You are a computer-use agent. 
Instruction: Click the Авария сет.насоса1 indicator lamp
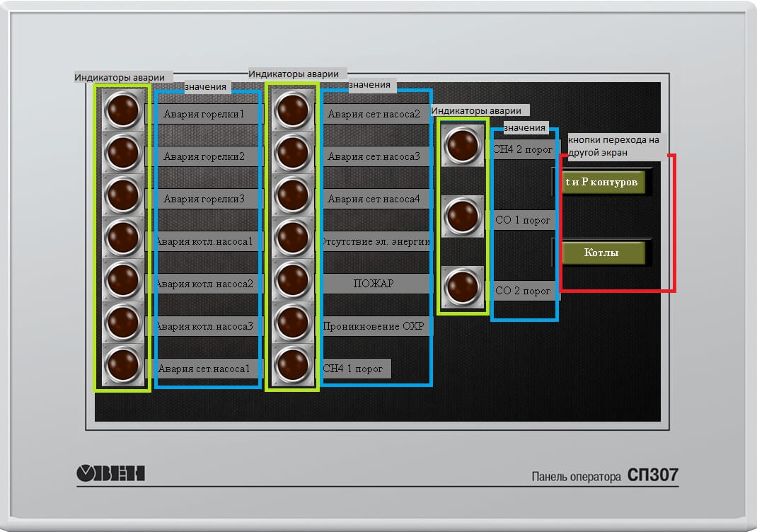(123, 364)
